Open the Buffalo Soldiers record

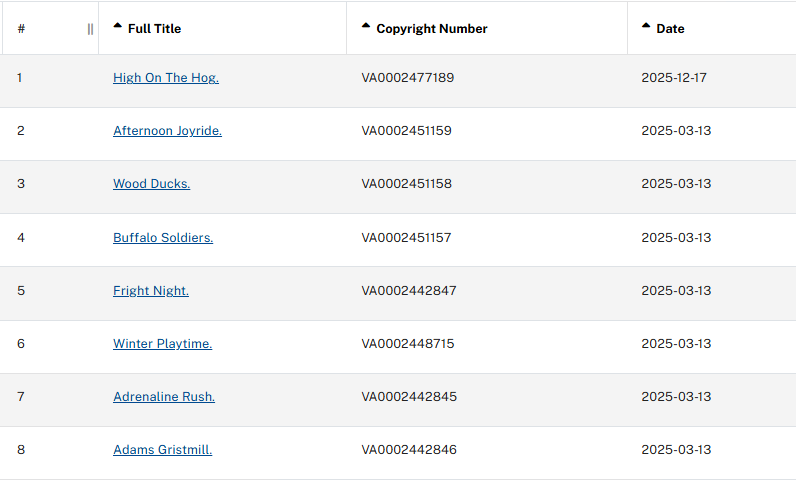162,238
